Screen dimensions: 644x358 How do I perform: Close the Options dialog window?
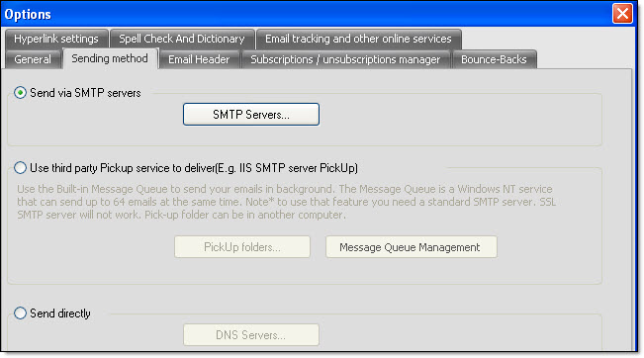click(622, 14)
